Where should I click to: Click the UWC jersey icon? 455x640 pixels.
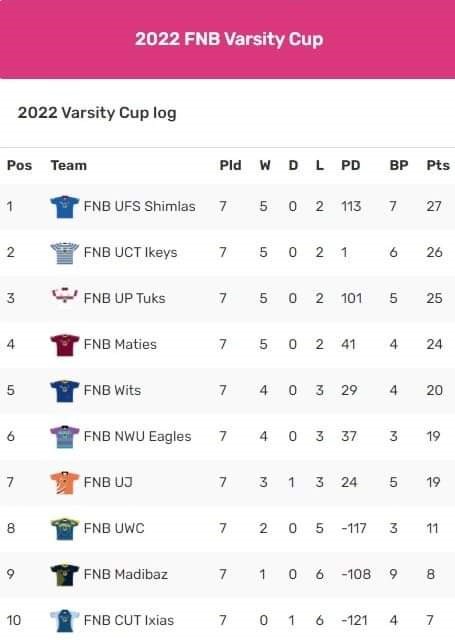point(64,529)
